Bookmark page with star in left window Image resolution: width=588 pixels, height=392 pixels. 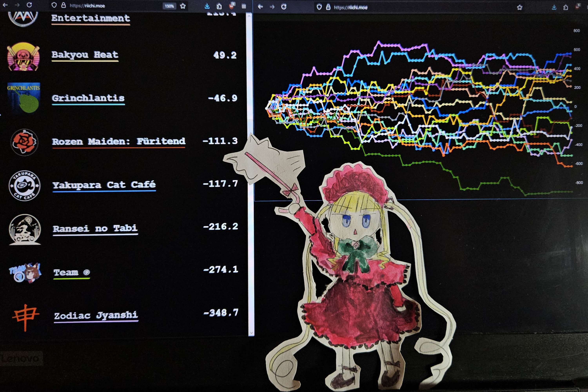183,6
